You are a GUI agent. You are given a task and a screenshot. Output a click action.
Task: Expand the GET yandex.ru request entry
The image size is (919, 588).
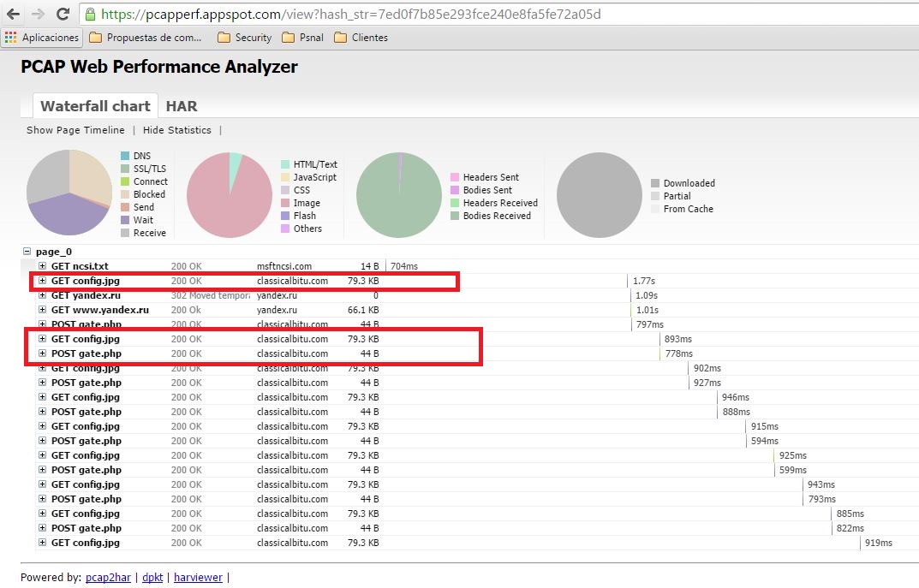pyautogui.click(x=42, y=295)
